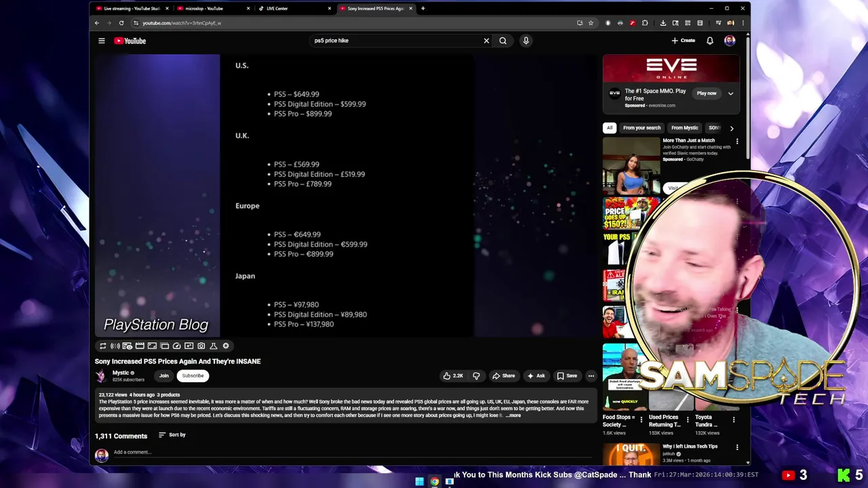Click Chrome icon in taskbar

pyautogui.click(x=435, y=482)
